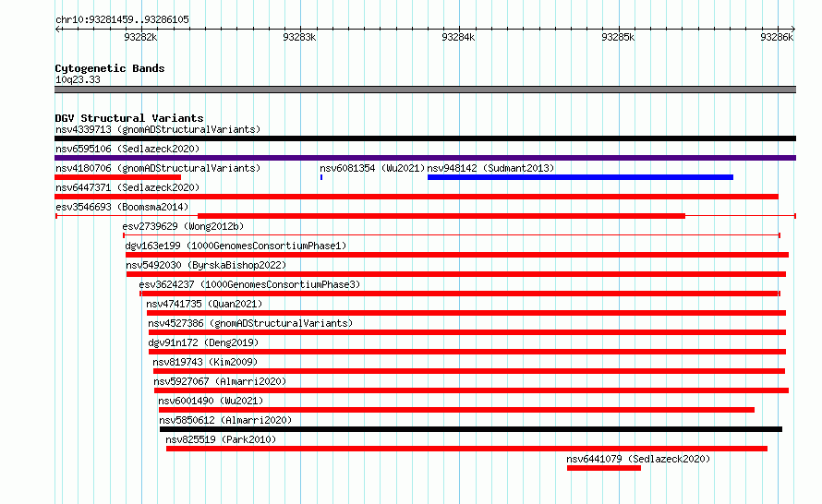Screen dimensions: 822x504
Task: Click the 93285k ruler tick label
Action: (x=618, y=37)
